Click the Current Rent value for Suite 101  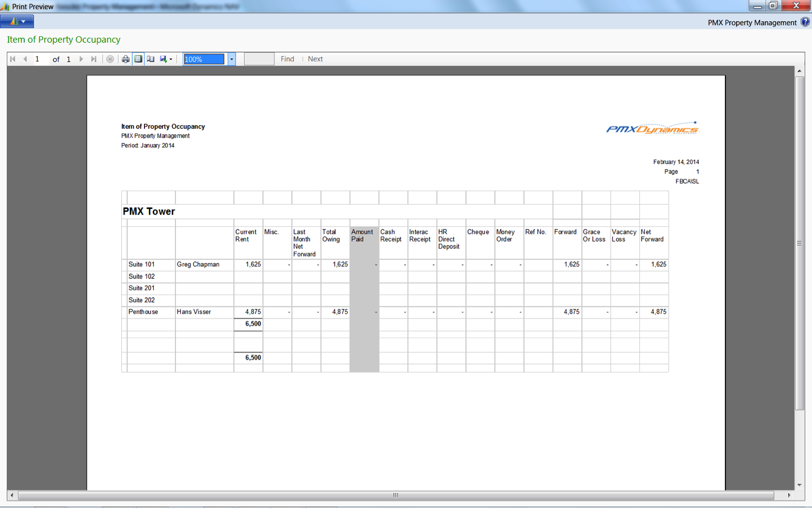(x=253, y=265)
